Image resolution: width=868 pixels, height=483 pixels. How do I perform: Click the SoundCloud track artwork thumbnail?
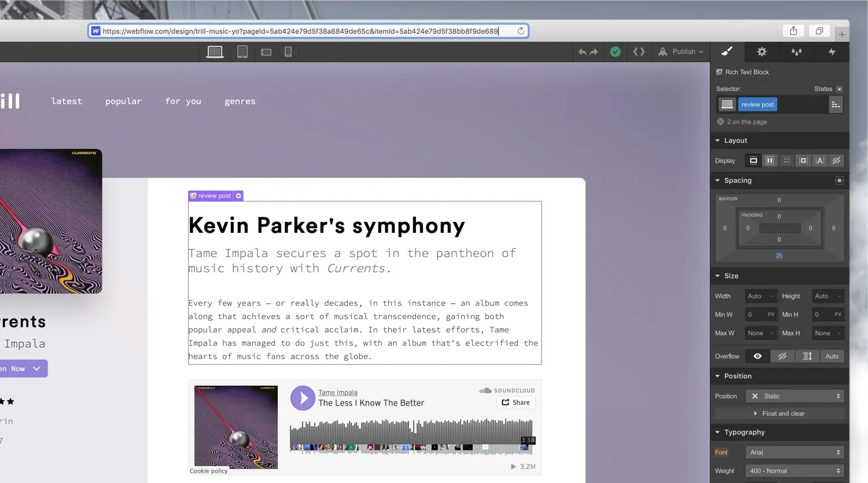(x=236, y=427)
